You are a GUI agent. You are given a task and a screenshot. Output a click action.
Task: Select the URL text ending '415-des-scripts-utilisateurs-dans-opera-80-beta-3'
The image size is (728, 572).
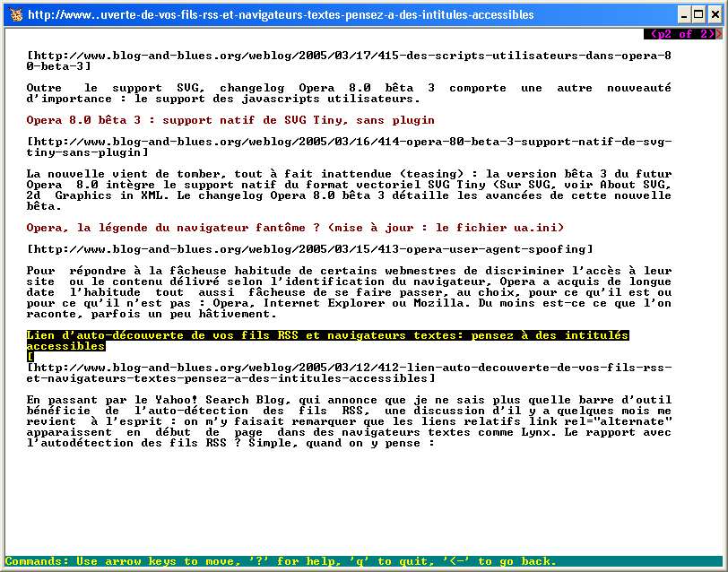coord(349,61)
